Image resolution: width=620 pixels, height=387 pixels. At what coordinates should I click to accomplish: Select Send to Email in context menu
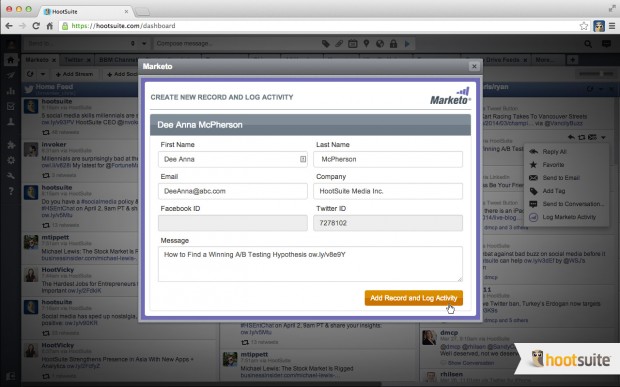tap(566, 177)
